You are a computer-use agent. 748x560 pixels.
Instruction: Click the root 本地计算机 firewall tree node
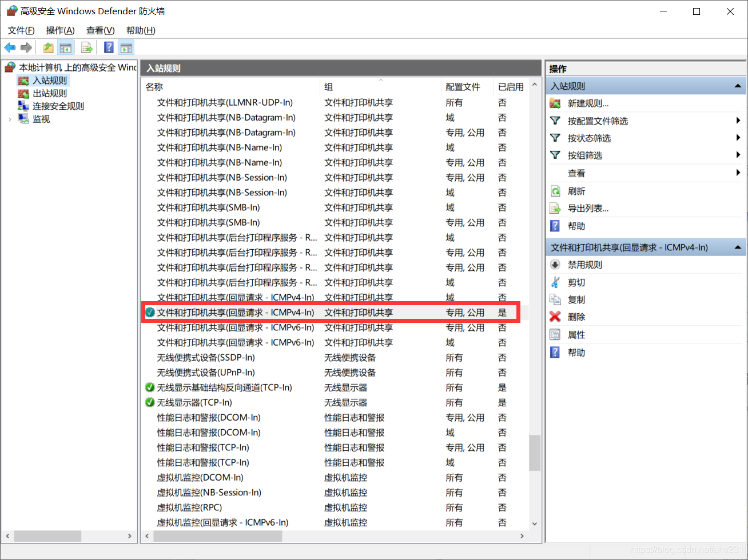77,67
